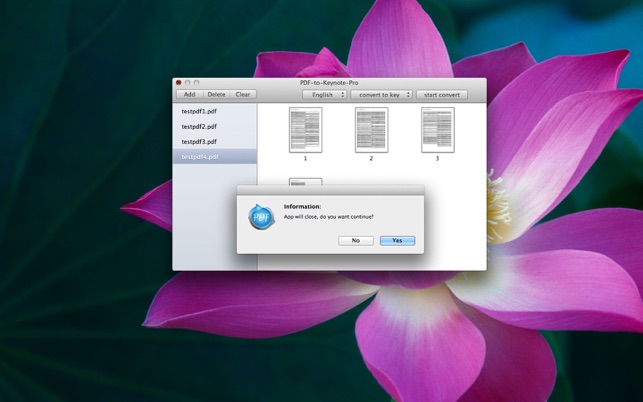Screen dimensions: 643x402
Task: Select the highlighted testpdf4.pdf row
Action: point(214,156)
